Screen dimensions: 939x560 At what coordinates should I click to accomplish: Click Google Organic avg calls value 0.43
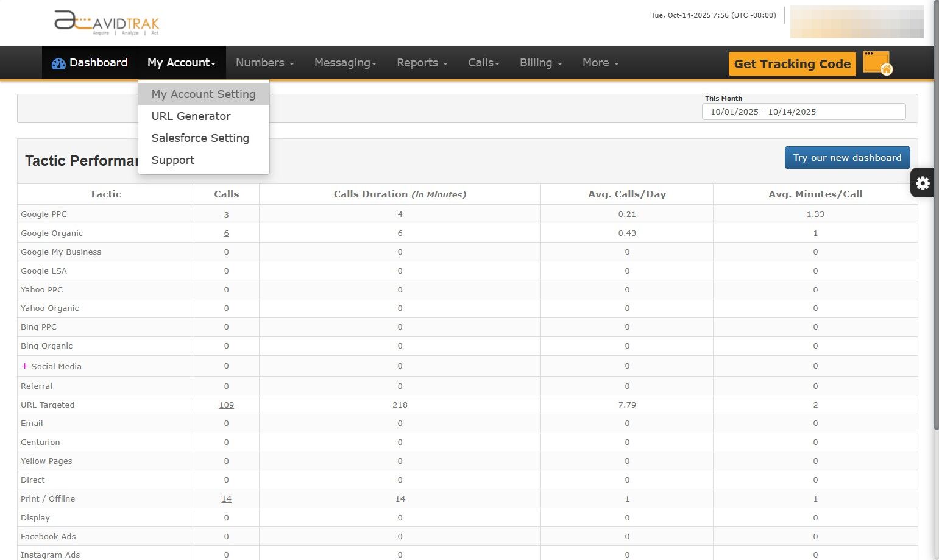point(627,233)
